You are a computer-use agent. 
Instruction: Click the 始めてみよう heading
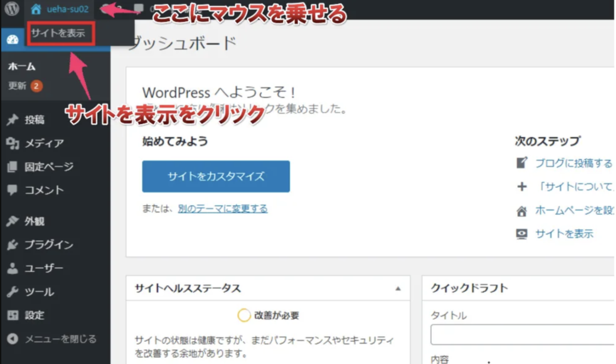tap(175, 141)
